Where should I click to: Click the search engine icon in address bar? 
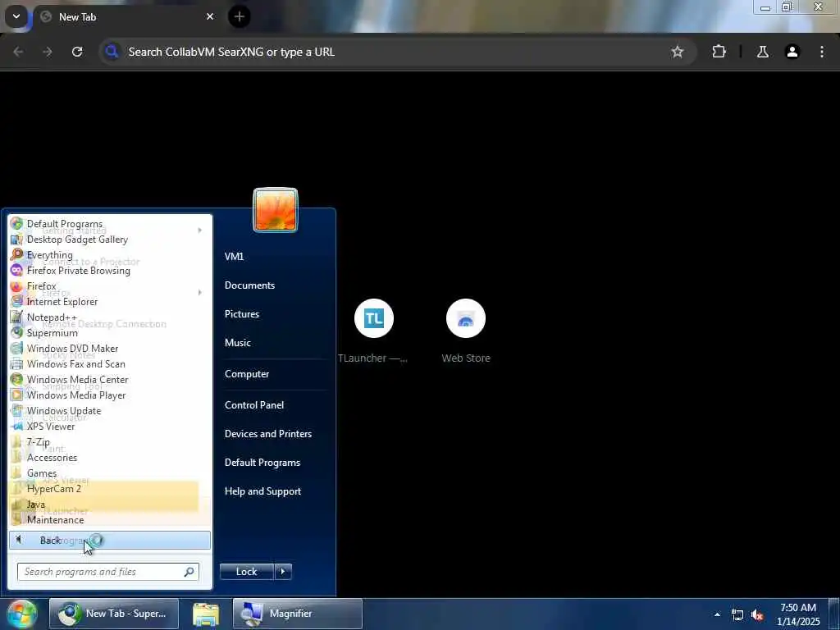click(x=112, y=52)
